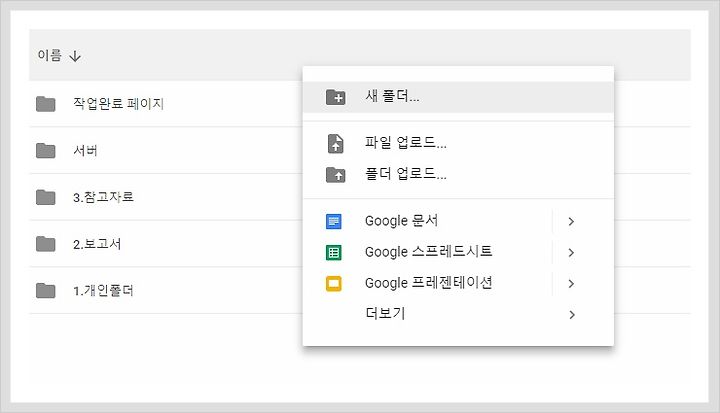Image resolution: width=720 pixels, height=413 pixels.
Task: Expand the Google 프레젠테이션 submenu arrow
Action: click(571, 283)
